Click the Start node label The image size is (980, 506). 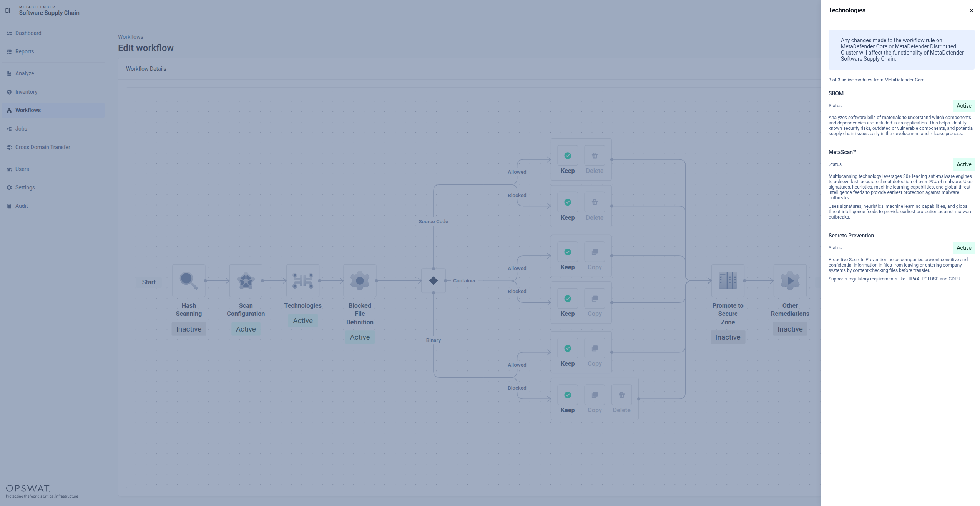click(149, 282)
